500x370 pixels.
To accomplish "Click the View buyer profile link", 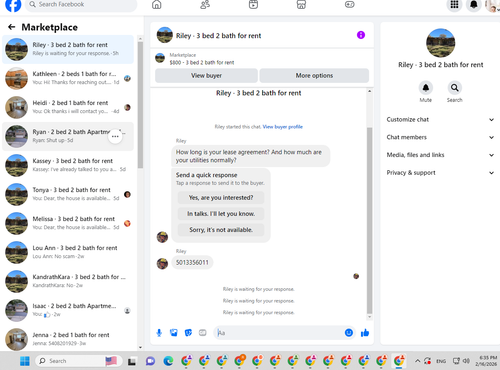I will [283, 127].
